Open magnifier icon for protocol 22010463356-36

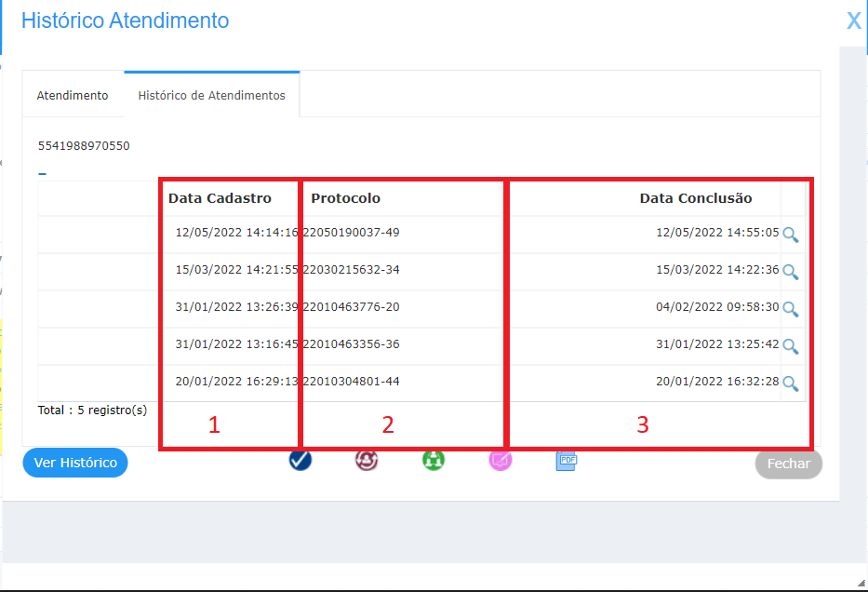coord(791,346)
